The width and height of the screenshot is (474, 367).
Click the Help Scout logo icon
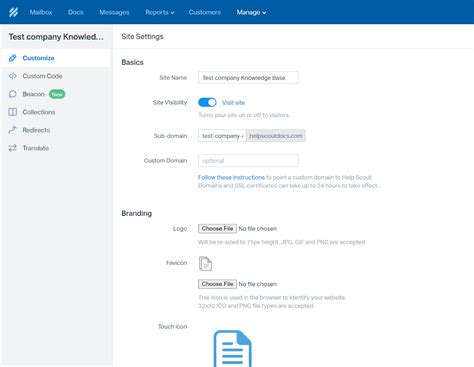13,12
